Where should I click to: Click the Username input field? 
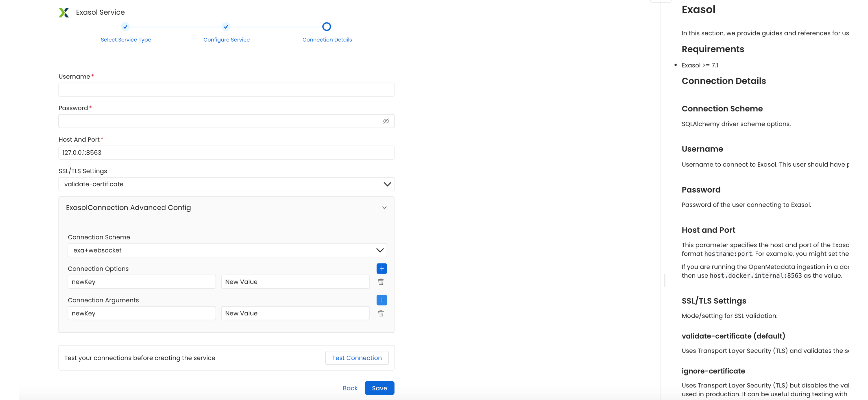pos(226,89)
